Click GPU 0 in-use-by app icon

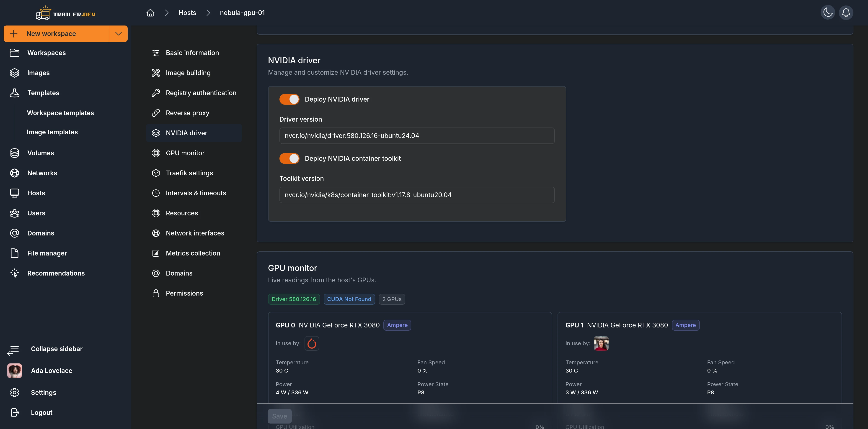coord(312,343)
